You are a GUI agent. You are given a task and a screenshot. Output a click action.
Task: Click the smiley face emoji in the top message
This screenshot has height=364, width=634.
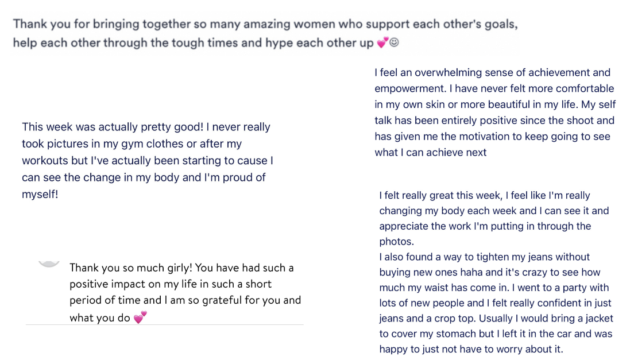pyautogui.click(x=394, y=42)
